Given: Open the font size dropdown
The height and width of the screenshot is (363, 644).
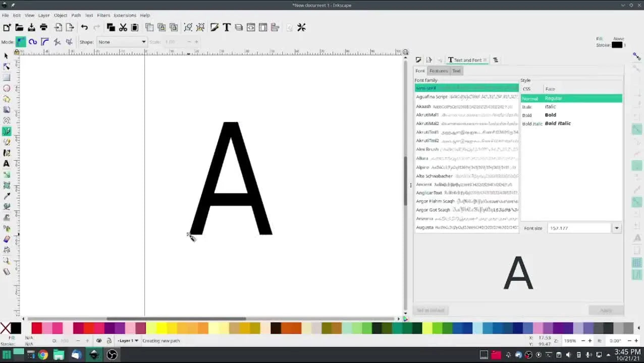Looking at the screenshot, I should [x=616, y=228].
